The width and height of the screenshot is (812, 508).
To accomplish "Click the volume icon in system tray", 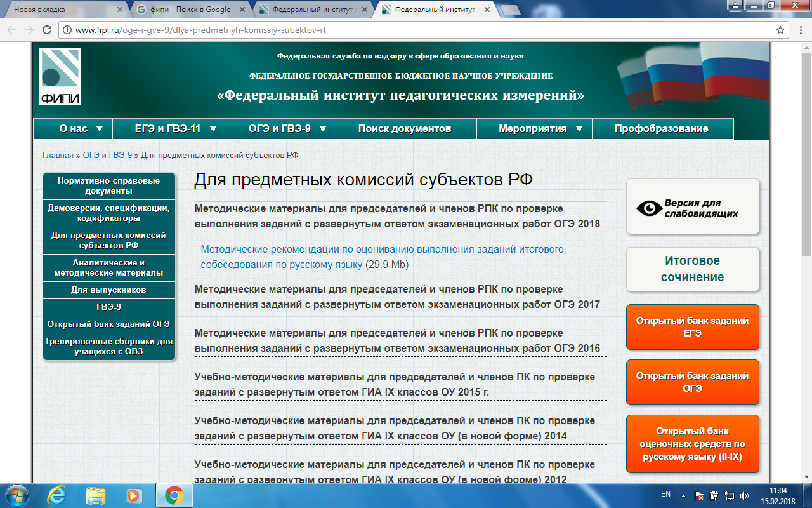I will 744,495.
